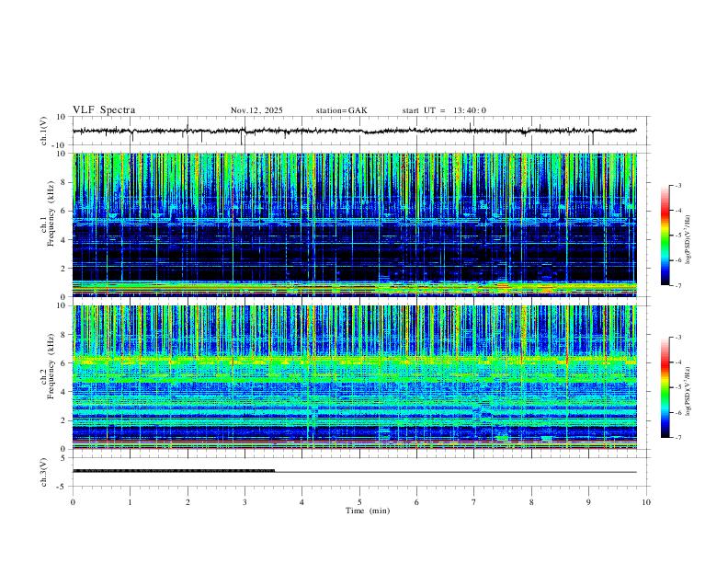Click the "6" kHz tick of ch.2 spectrogram
This screenshot has width=728, height=563.
(64, 363)
